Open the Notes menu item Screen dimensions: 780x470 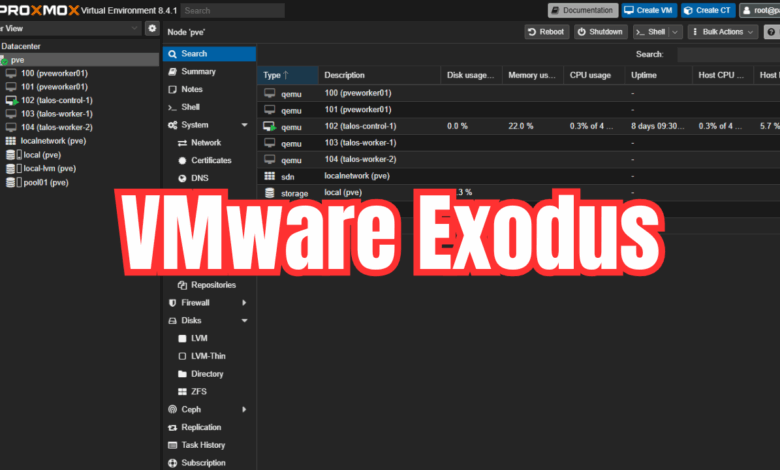pyautogui.click(x=209, y=90)
